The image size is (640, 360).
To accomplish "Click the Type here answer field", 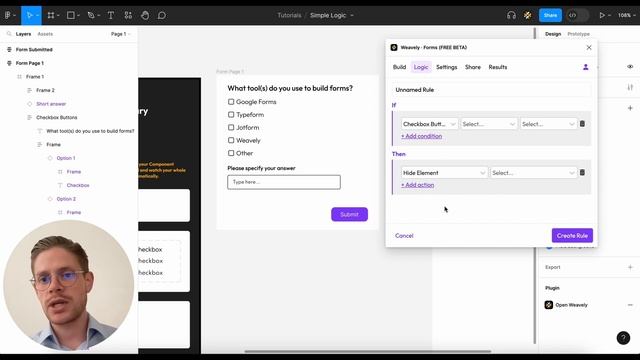I will (x=284, y=182).
